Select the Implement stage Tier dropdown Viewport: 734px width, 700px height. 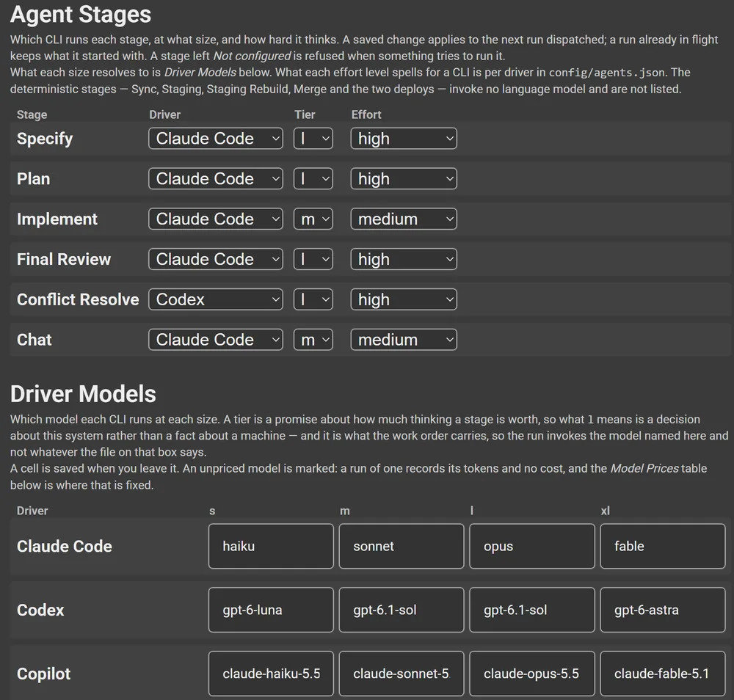point(313,219)
